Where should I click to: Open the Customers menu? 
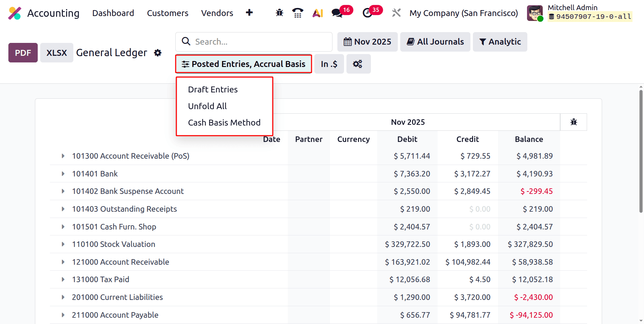click(168, 13)
